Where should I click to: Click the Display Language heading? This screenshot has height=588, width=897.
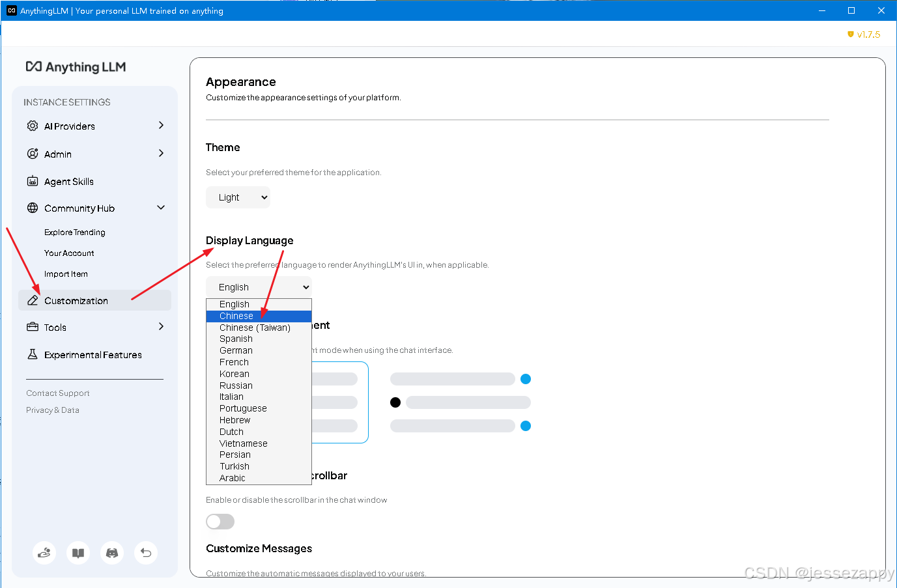(x=249, y=240)
